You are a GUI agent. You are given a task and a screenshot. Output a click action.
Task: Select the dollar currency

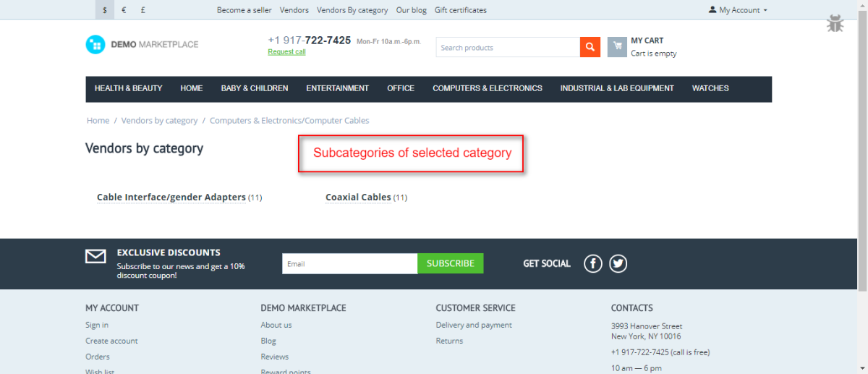click(x=105, y=10)
